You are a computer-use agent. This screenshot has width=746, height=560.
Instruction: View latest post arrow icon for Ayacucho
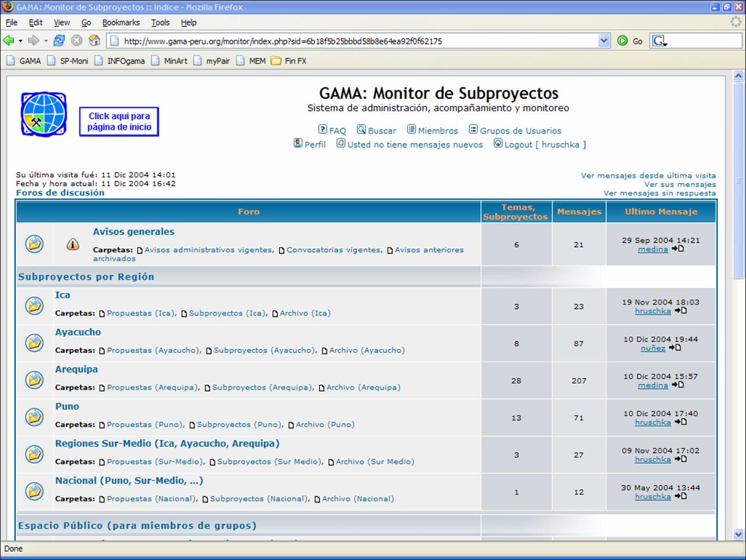[x=675, y=348]
